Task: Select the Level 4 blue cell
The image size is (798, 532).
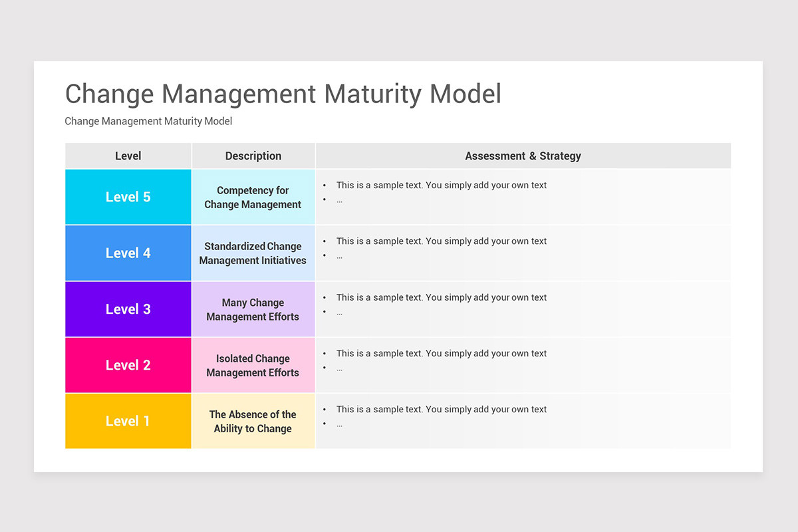Action: (x=128, y=253)
